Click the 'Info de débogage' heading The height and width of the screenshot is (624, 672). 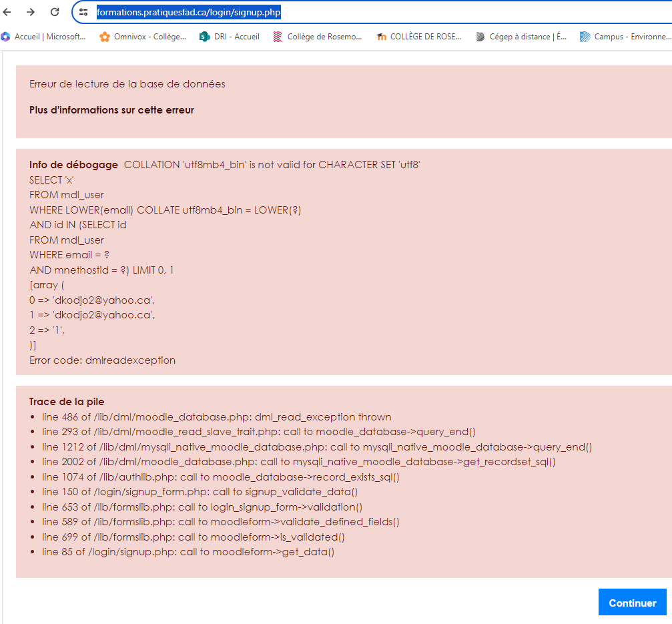(x=73, y=165)
